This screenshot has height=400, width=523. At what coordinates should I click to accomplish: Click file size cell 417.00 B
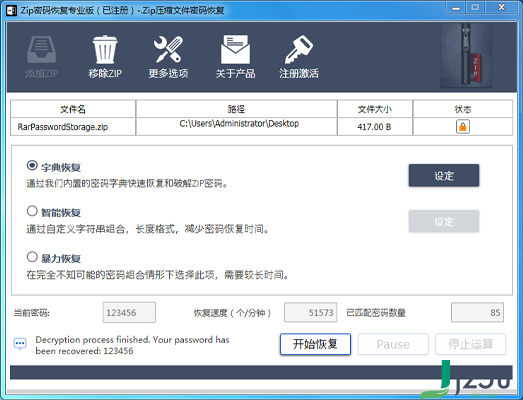point(375,126)
